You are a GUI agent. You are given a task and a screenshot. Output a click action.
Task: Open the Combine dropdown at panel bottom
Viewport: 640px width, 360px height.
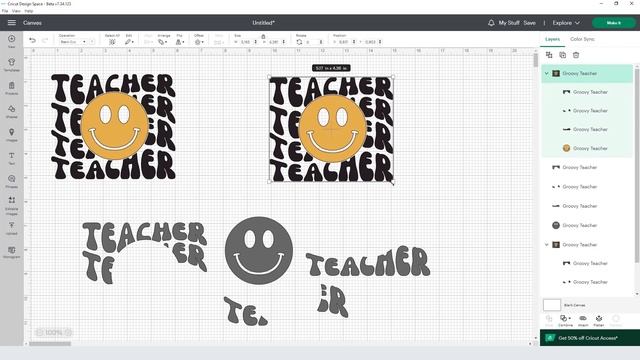565,320
